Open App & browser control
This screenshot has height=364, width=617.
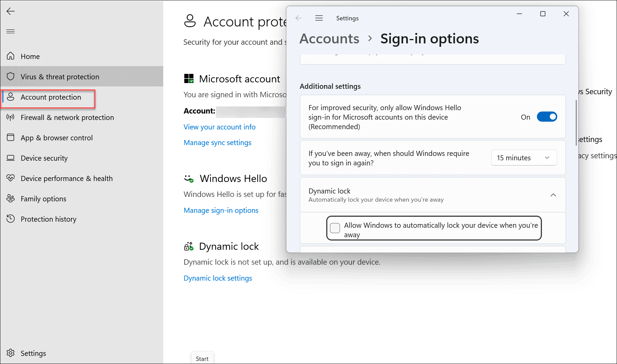click(x=56, y=138)
